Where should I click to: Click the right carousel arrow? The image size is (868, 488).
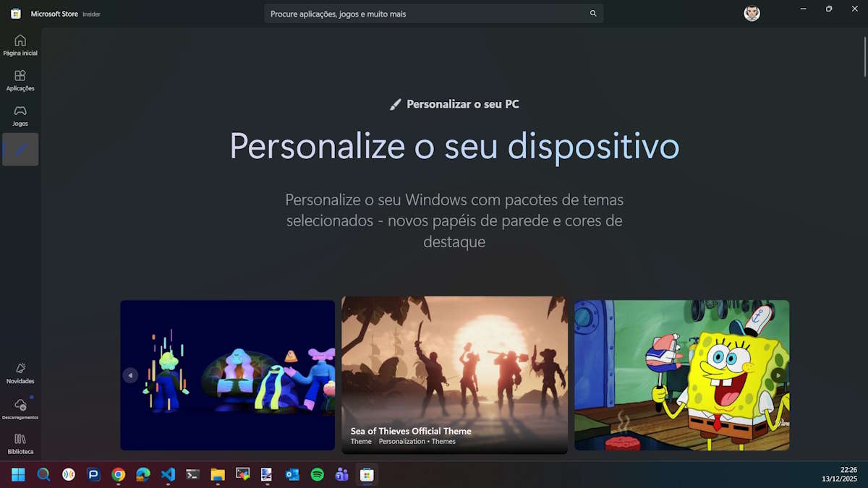[x=778, y=375]
